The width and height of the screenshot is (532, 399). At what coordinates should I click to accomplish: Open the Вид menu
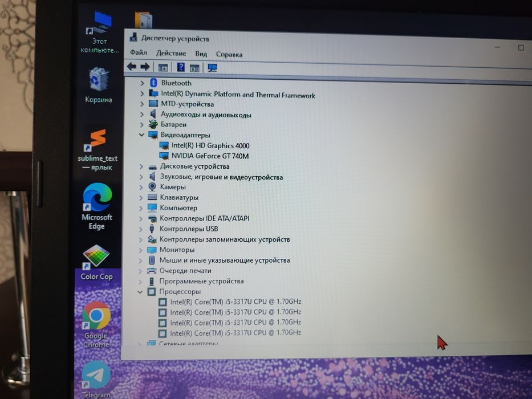click(201, 54)
